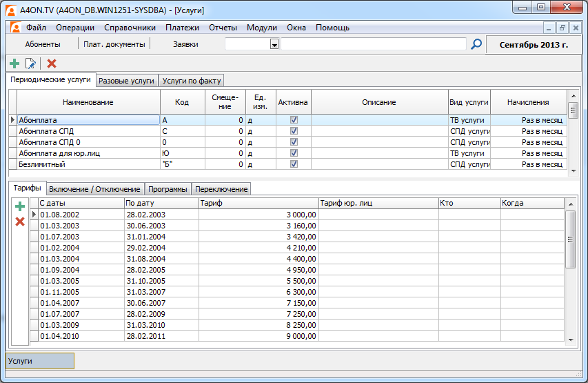Open the Справочники menu
Viewport: 588px width, 383px height.
coord(130,28)
